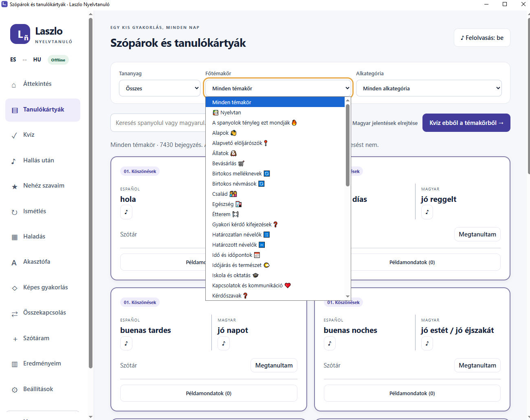Play audio for the word hola
530x420 pixels.
coord(126,212)
